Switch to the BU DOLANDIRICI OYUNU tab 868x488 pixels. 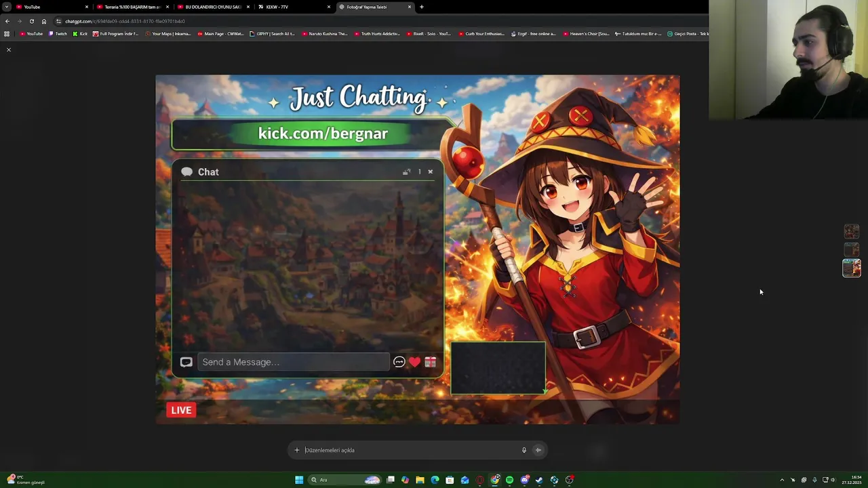pyautogui.click(x=213, y=7)
